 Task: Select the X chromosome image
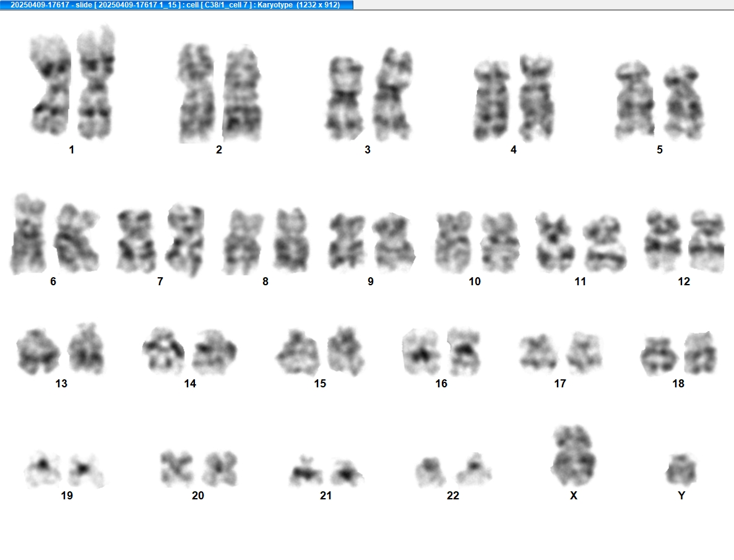pos(574,455)
